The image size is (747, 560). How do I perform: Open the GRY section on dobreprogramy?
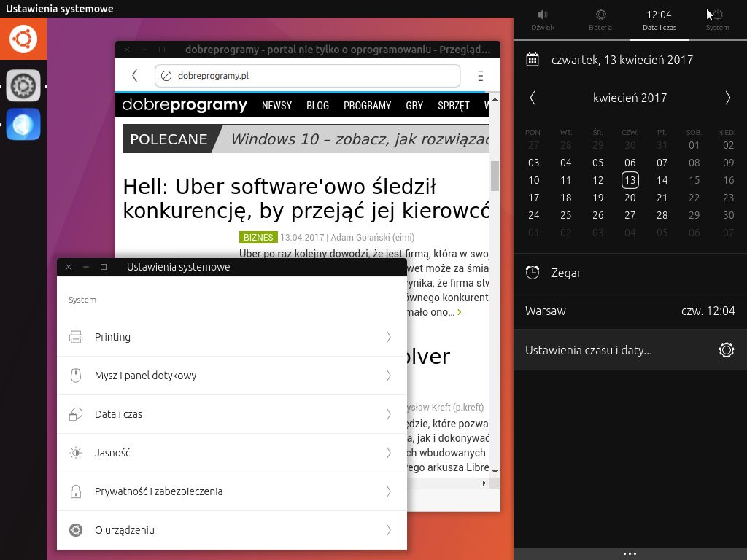pyautogui.click(x=414, y=105)
